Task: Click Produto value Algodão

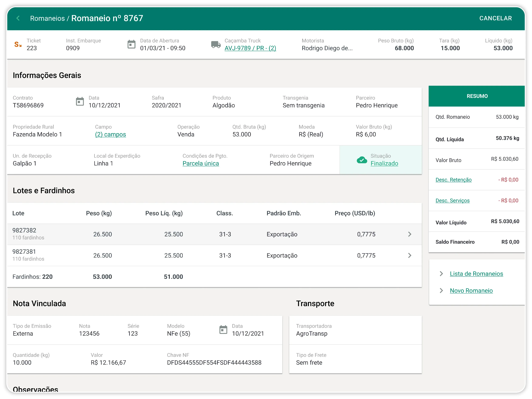Action: [224, 105]
